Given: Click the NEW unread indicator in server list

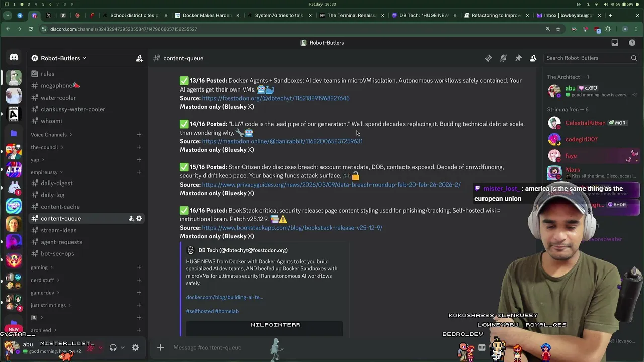Looking at the screenshot, I should tap(14, 329).
